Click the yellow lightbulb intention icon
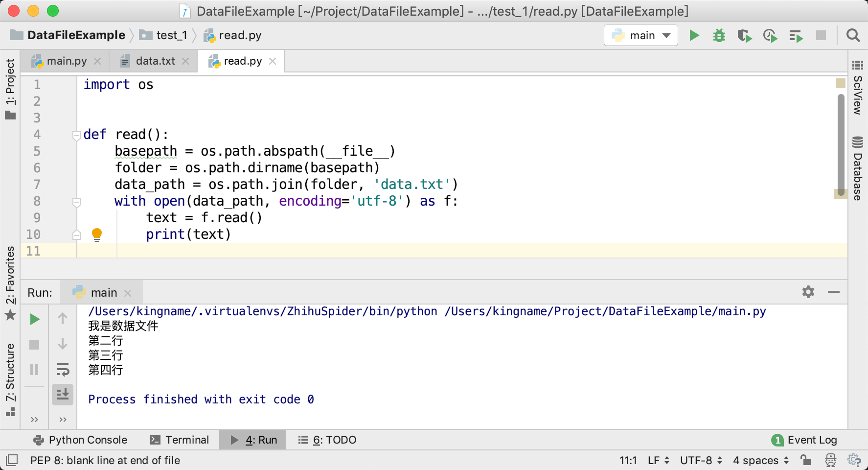Viewport: 868px width, 470px height. click(x=97, y=235)
